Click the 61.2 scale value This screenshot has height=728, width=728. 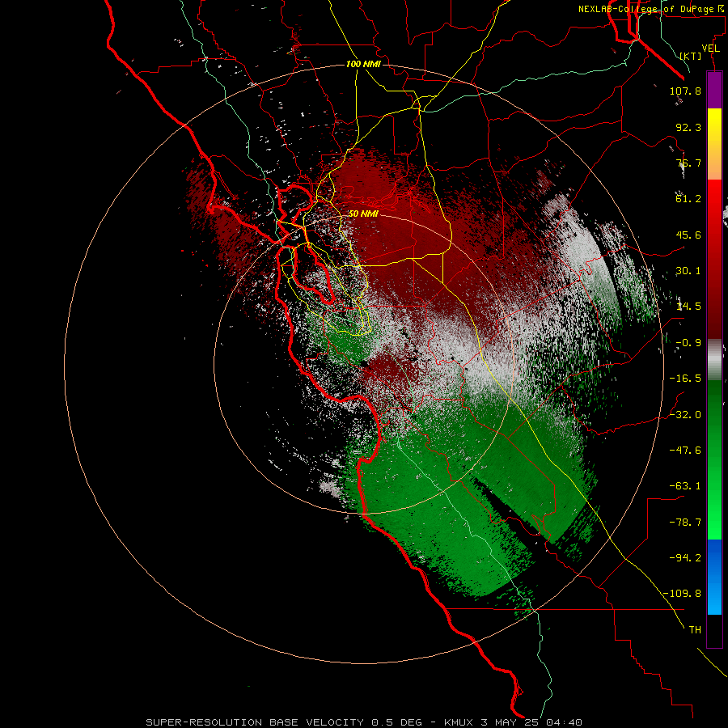point(688,199)
